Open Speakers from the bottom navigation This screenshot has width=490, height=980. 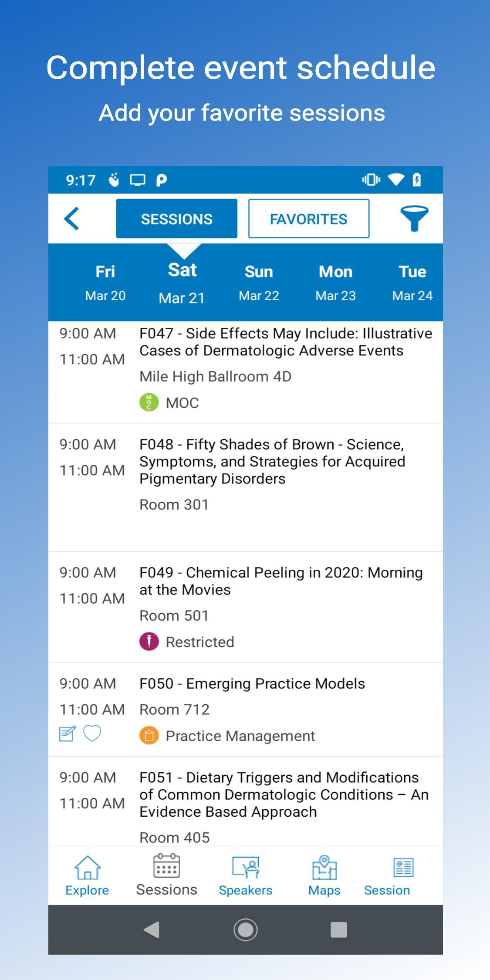[245, 875]
